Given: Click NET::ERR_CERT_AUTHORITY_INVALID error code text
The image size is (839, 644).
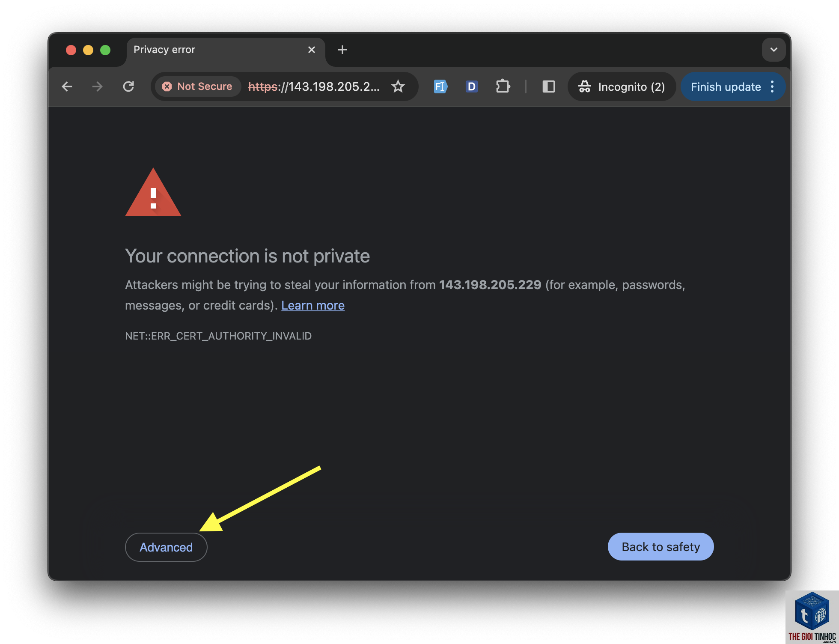Looking at the screenshot, I should click(x=218, y=336).
